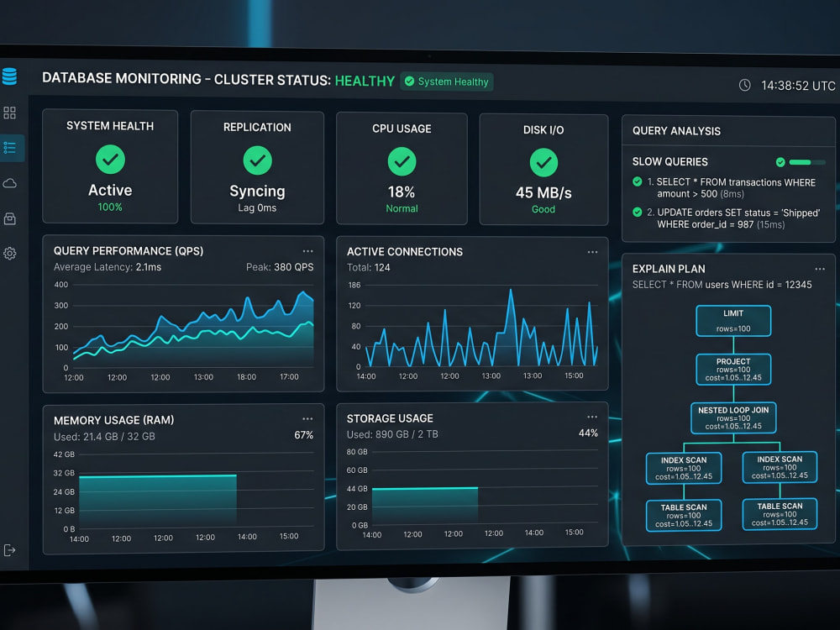Select the right TABLE SCAN node
The height and width of the screenshot is (630, 840).
780,514
